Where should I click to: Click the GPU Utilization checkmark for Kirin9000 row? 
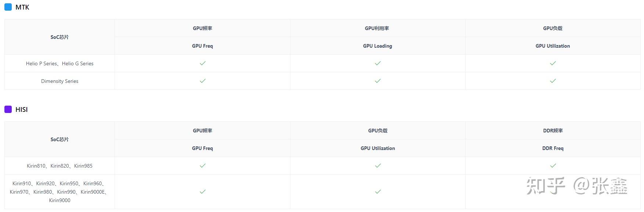point(377,192)
